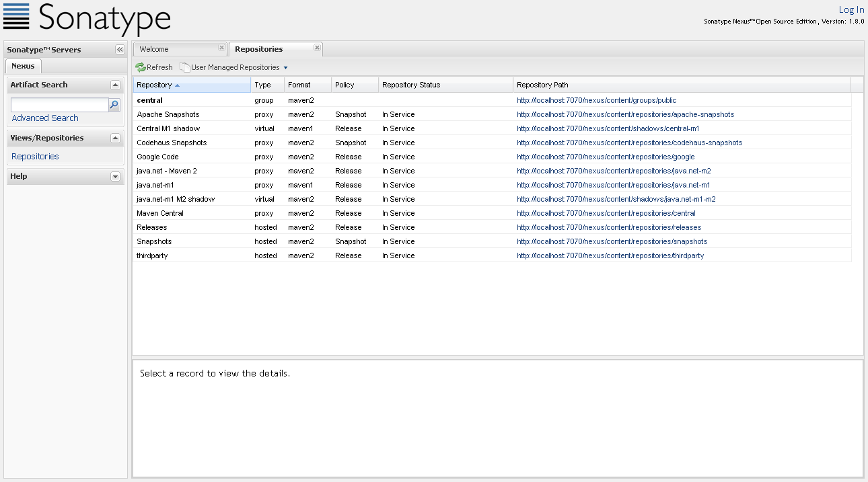The width and height of the screenshot is (868, 482).
Task: Open the Advanced Search link
Action: click(45, 118)
